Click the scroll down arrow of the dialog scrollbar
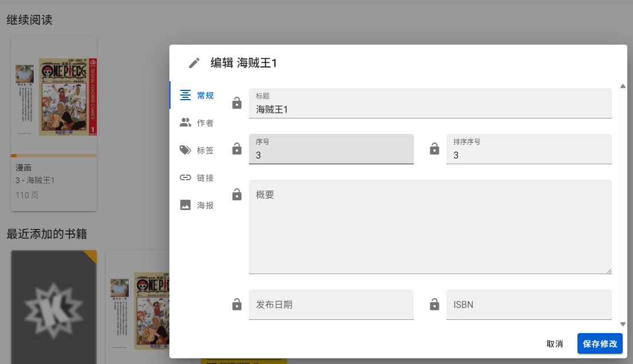The width and height of the screenshot is (633, 364). click(623, 324)
